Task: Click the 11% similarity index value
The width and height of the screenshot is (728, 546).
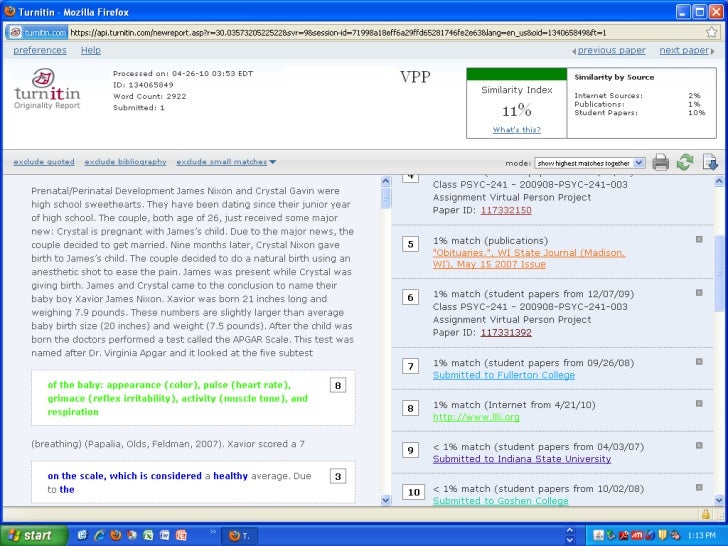Action: [516, 110]
